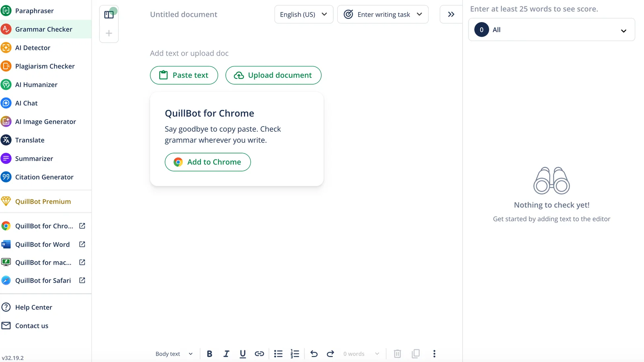Click the undo arrow icon
The width and height of the screenshot is (644, 362).
314,354
